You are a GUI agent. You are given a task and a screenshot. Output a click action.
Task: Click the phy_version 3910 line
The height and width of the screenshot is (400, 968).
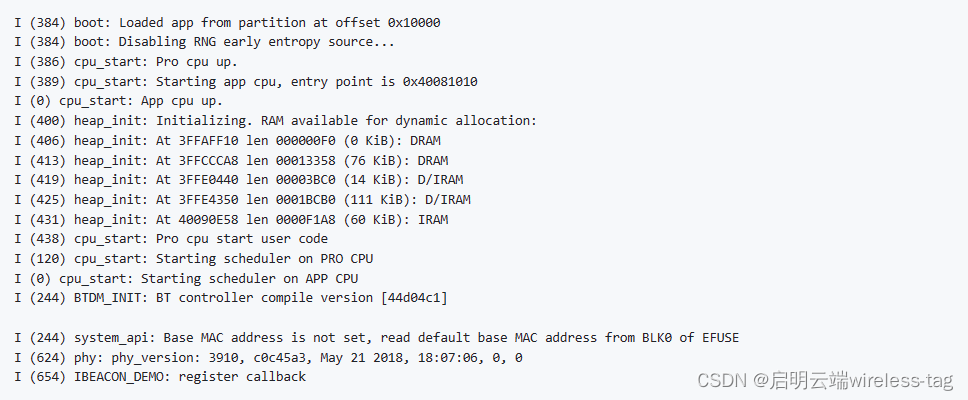point(268,357)
